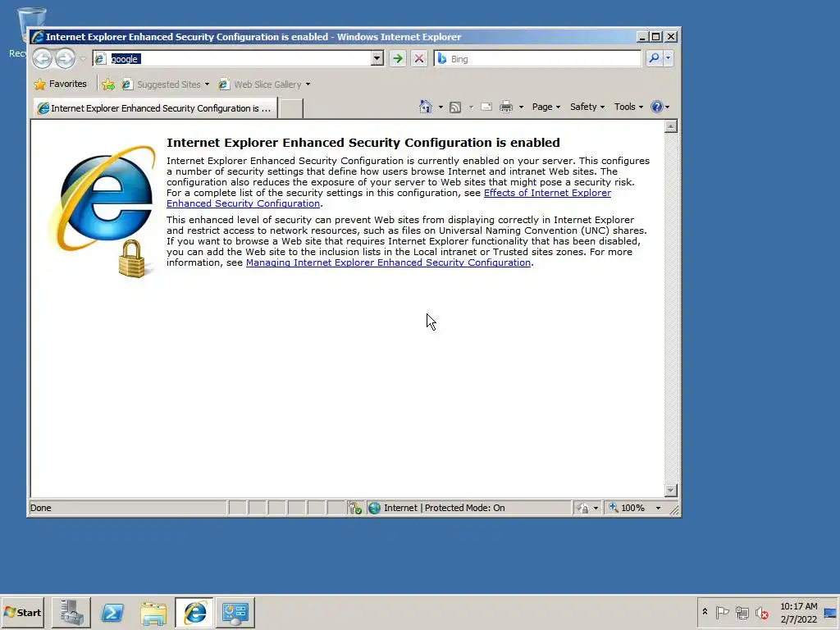Open Suggested Sites on Favorites bar
The image size is (840, 630).
(165, 84)
